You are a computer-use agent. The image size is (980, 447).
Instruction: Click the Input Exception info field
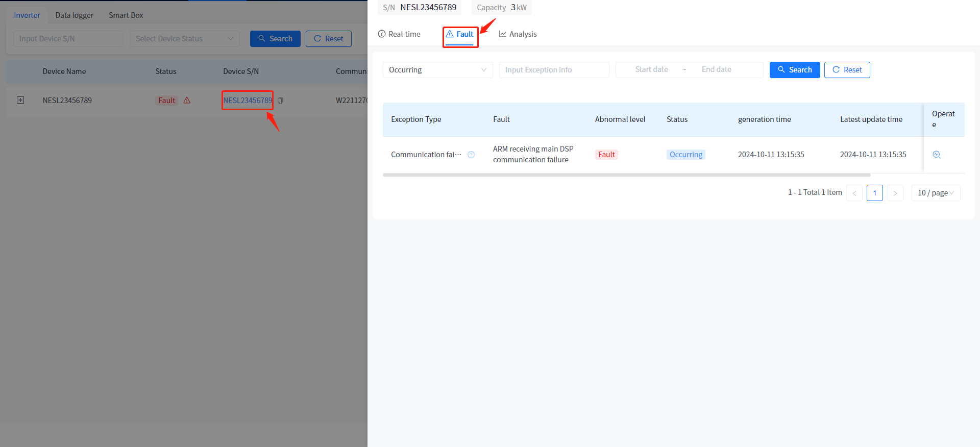554,70
